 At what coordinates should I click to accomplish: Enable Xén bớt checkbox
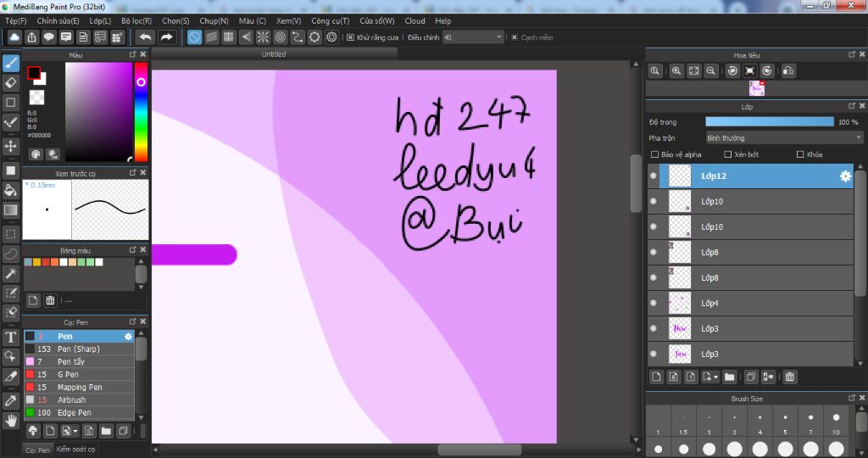pos(728,154)
